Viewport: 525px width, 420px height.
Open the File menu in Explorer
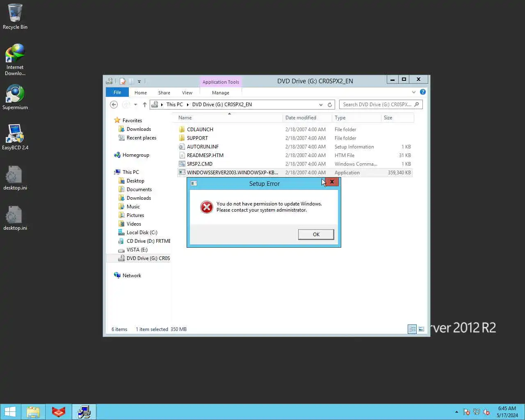[117, 92]
